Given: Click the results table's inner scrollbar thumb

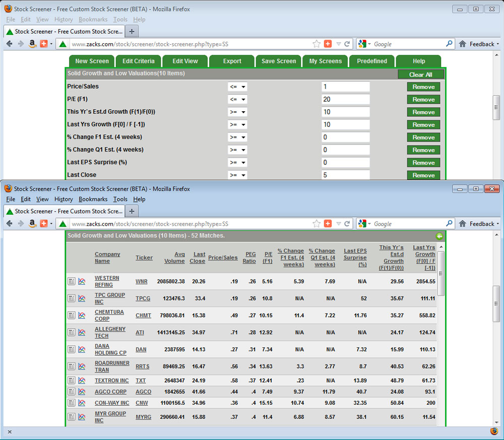Looking at the screenshot, I should [x=441, y=274].
